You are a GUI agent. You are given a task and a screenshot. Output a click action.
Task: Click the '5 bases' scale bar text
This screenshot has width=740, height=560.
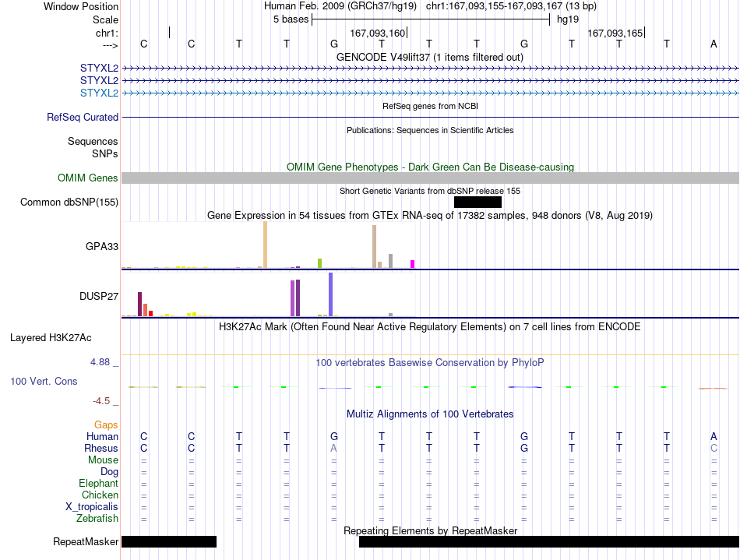(291, 19)
